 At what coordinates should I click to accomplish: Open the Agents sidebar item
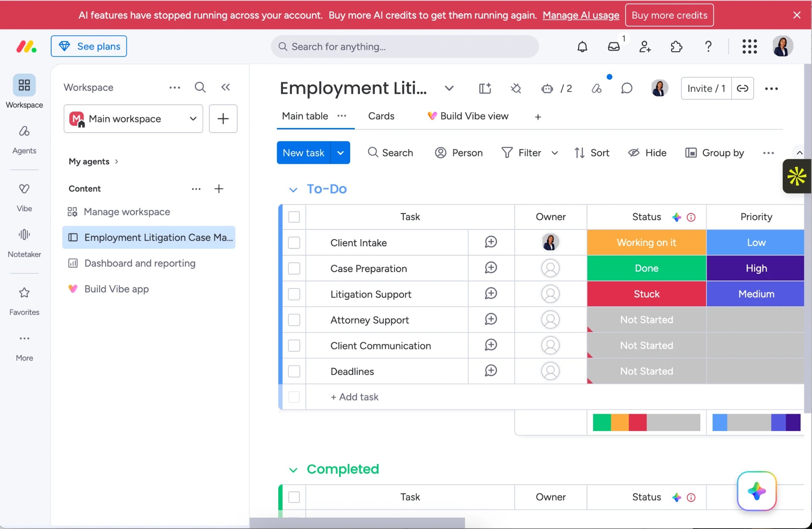24,140
